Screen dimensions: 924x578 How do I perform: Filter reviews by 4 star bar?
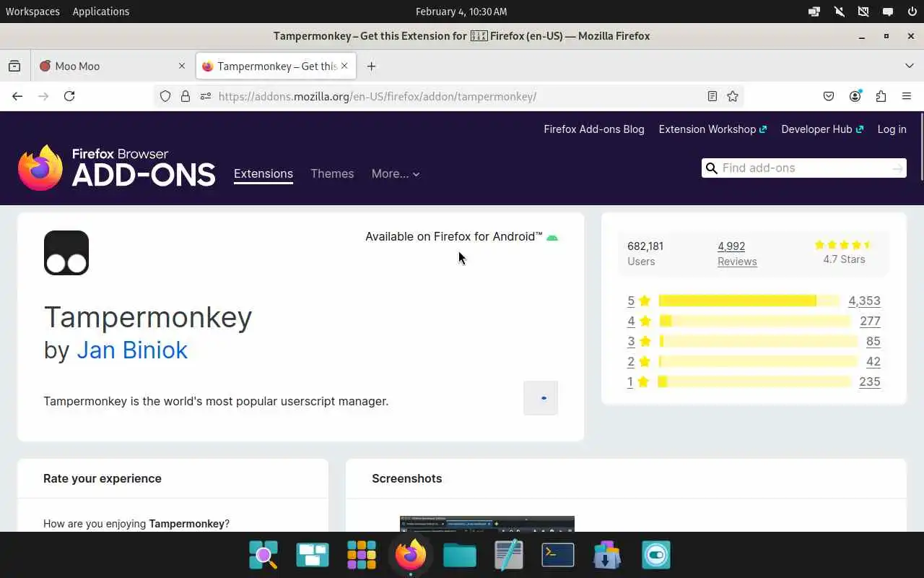(x=755, y=321)
